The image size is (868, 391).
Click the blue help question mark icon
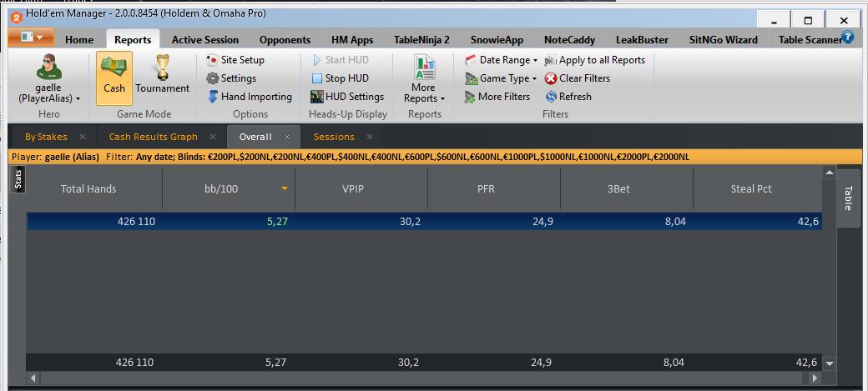pos(847,37)
